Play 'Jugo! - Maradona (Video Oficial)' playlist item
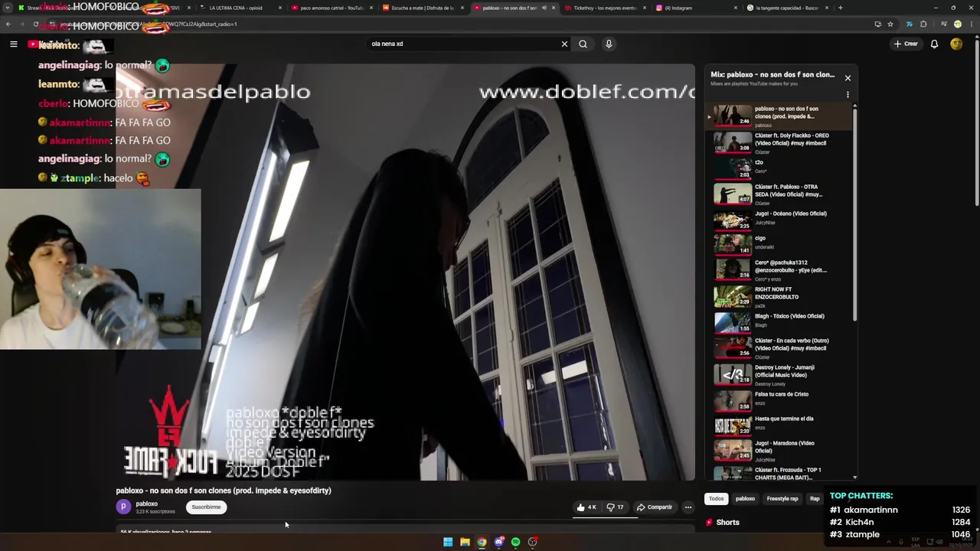The width and height of the screenshot is (980, 551). (778, 451)
